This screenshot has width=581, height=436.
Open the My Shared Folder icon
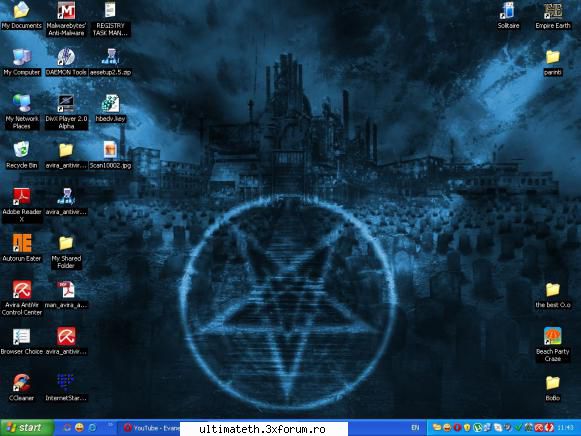click(66, 252)
